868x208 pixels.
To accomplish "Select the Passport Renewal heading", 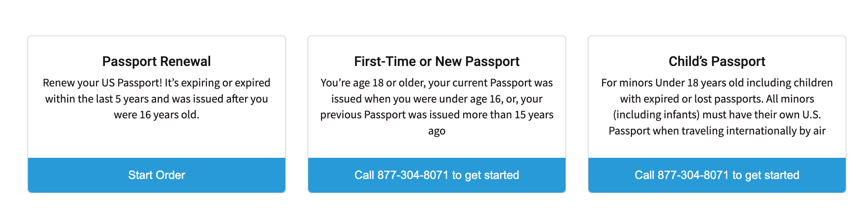I will pyautogui.click(x=157, y=61).
